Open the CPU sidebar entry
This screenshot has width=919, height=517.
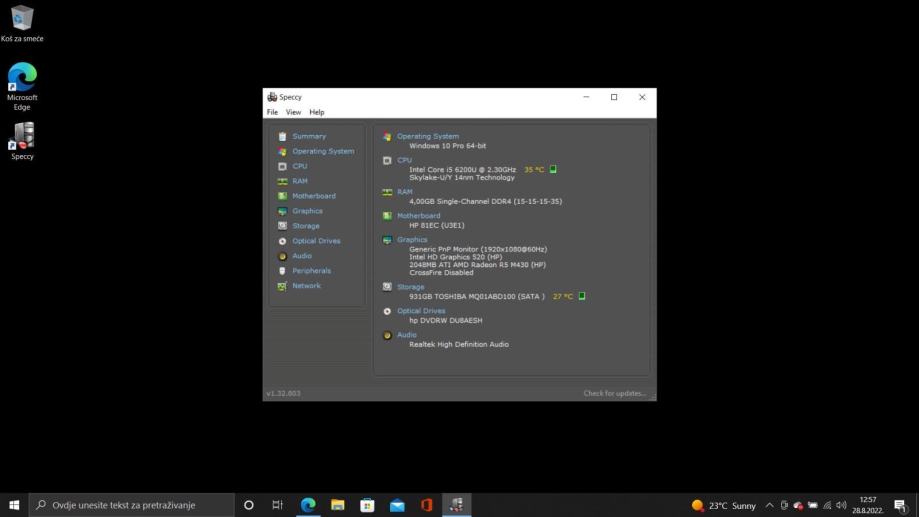[299, 166]
